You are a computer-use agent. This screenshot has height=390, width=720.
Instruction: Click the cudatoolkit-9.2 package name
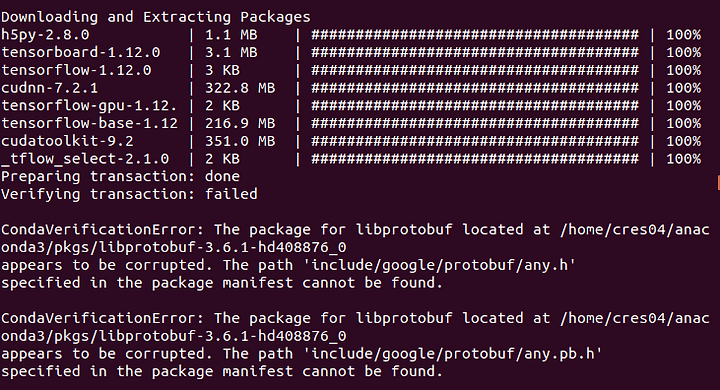(x=67, y=141)
